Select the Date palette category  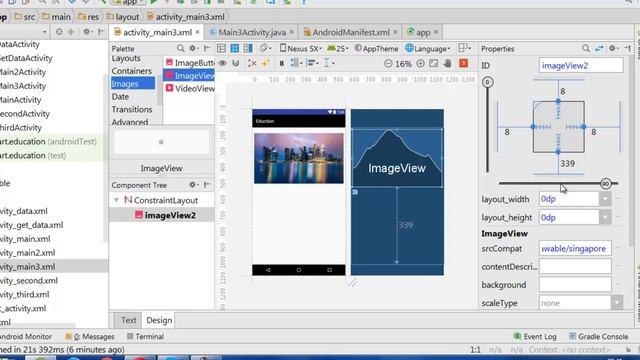120,97
